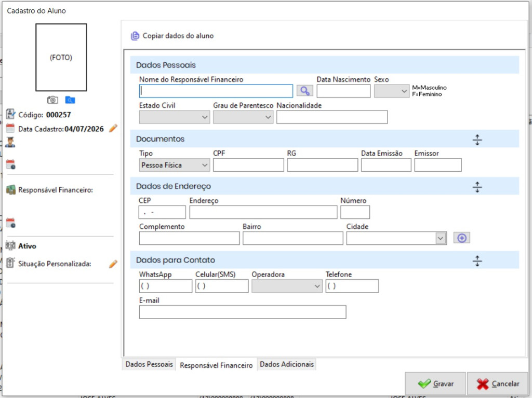The image size is (532, 398).
Task: Collapse Dados de Endereço section
Action: click(x=477, y=187)
